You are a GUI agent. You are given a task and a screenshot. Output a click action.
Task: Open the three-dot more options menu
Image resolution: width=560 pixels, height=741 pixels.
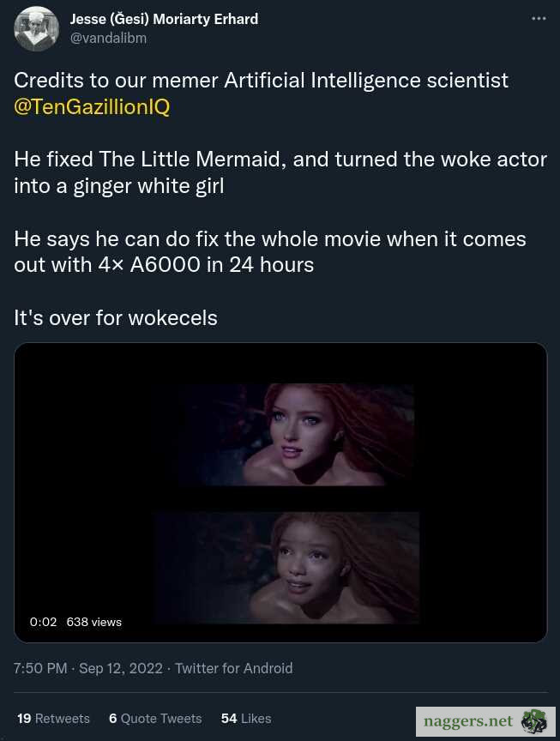click(539, 19)
